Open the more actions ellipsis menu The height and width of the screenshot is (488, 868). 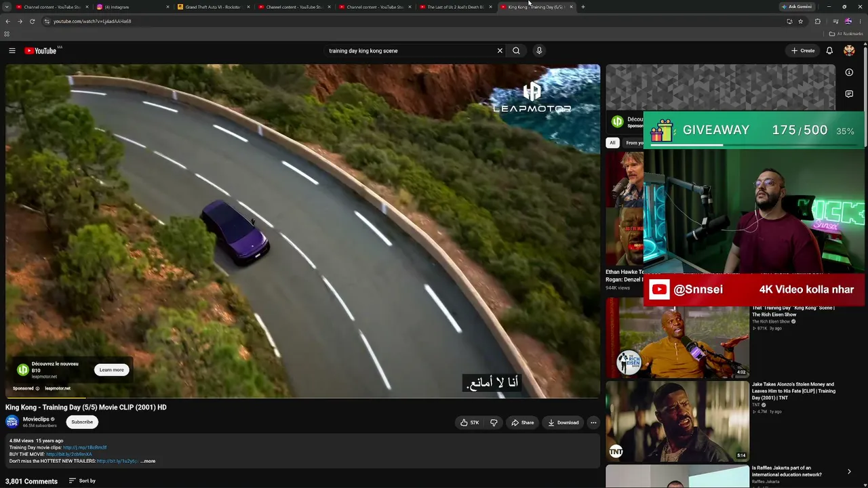point(593,422)
